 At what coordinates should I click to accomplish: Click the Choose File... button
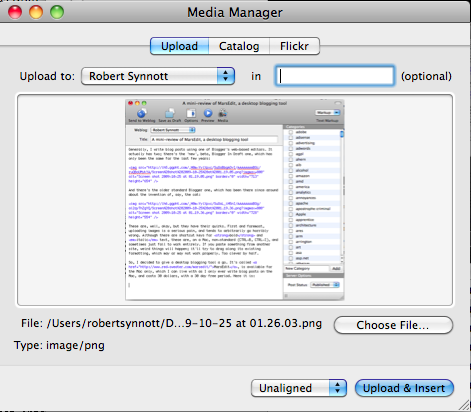[x=393, y=325]
